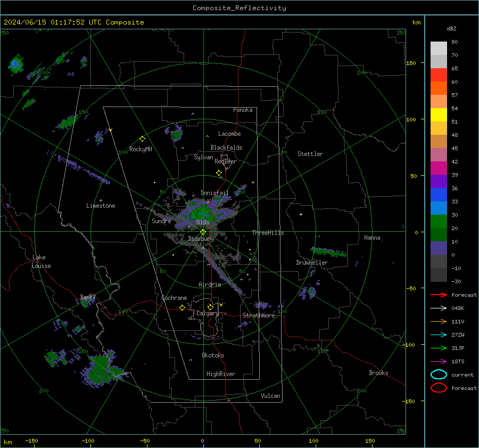Click the Calgary city label
This screenshot has width=479, height=448.
coord(208,313)
